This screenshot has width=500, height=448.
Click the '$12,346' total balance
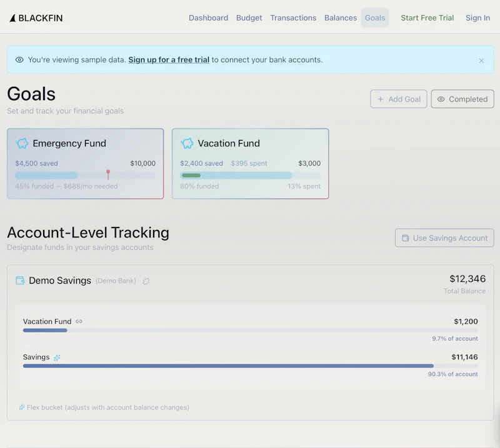click(467, 279)
